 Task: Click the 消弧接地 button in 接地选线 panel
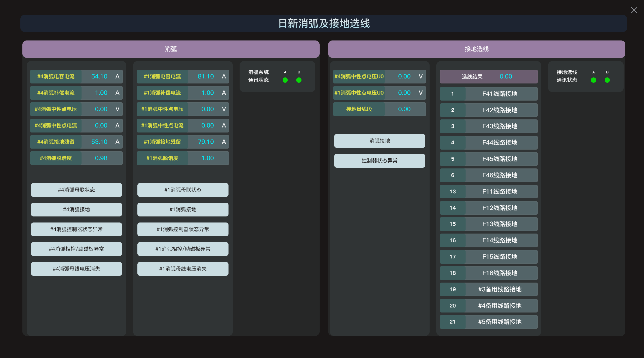pyautogui.click(x=380, y=141)
